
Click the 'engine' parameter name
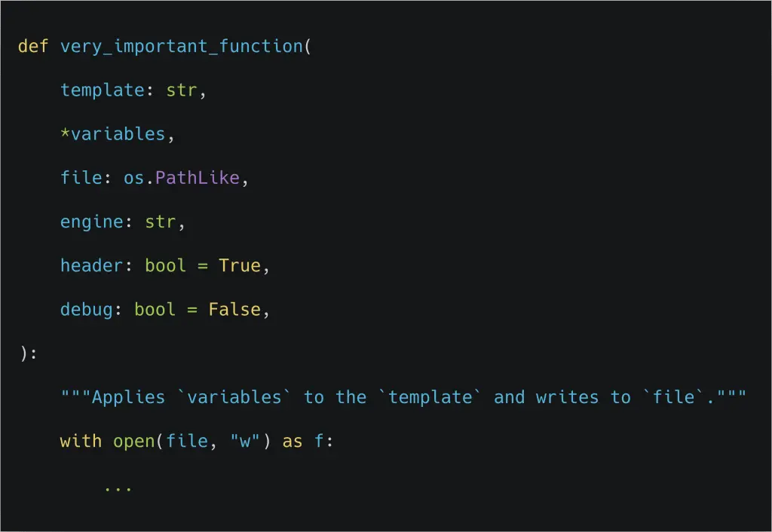91,222
